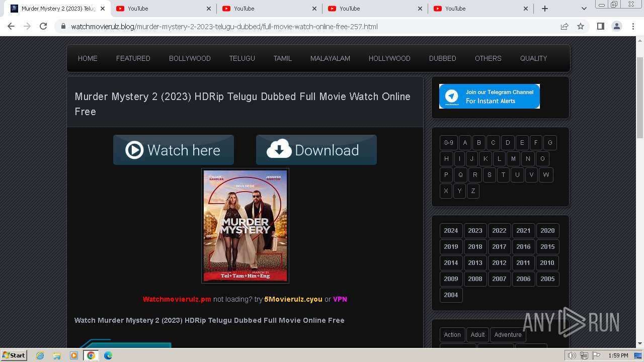Click the address bar URL
Screen dimensions: 644x362
coord(224,26)
